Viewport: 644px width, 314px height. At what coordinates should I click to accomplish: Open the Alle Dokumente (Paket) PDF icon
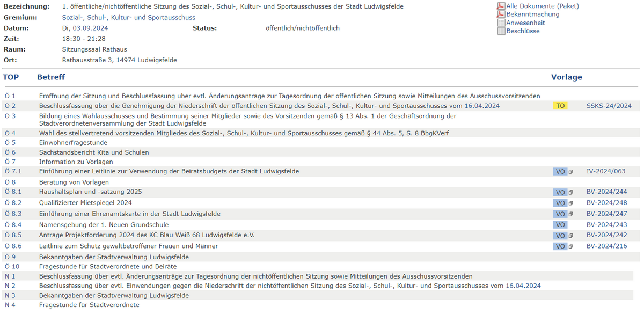pyautogui.click(x=501, y=6)
